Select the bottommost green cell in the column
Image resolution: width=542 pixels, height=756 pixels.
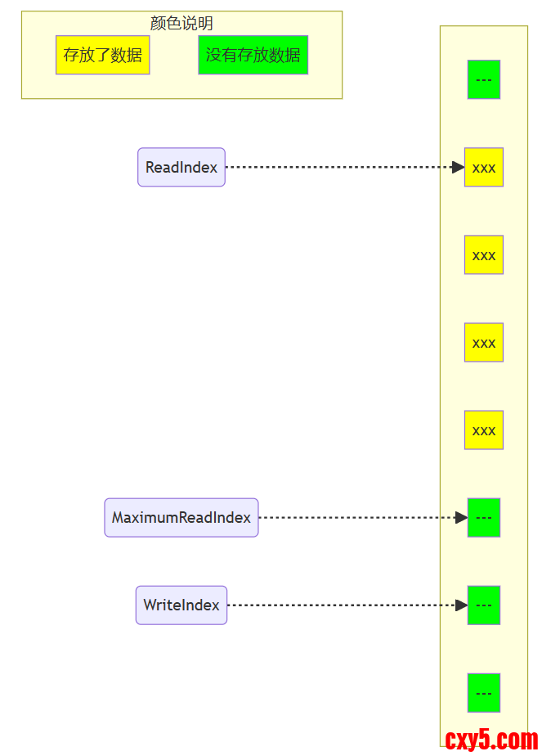click(x=483, y=692)
